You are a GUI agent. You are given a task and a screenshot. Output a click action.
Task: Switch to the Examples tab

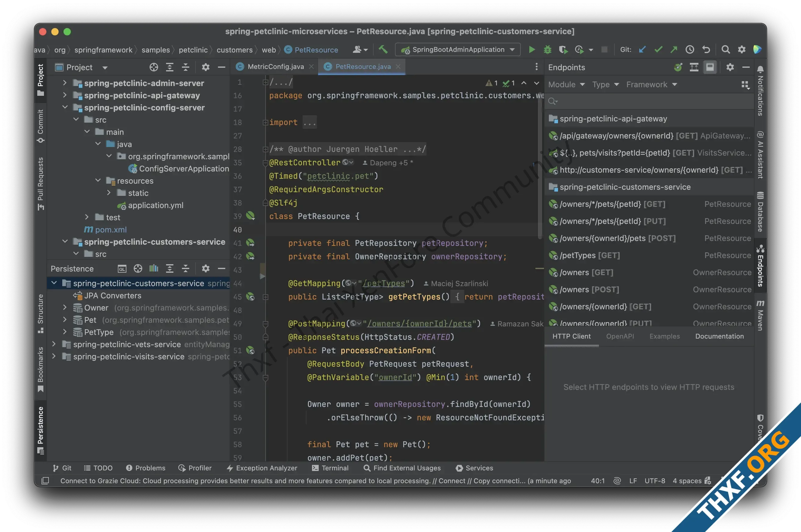[665, 336]
